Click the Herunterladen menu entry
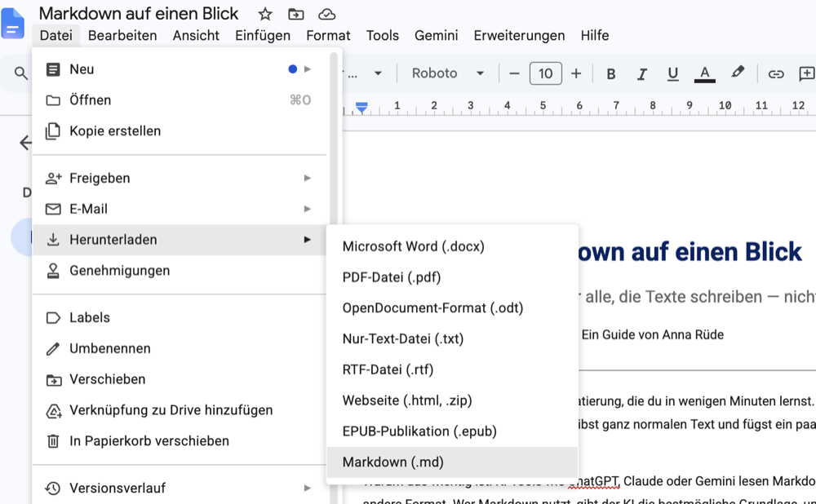Screen dimensions: 816x504 coord(180,240)
